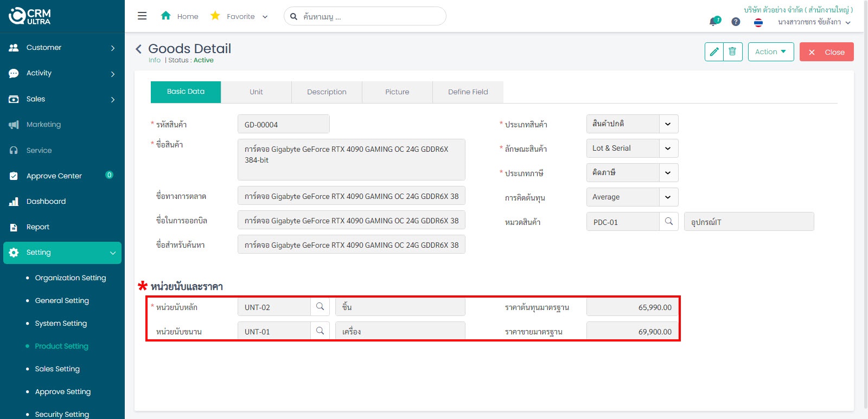Click the search magnifier next to UNT-02
This screenshot has height=419, width=868.
pos(320,307)
